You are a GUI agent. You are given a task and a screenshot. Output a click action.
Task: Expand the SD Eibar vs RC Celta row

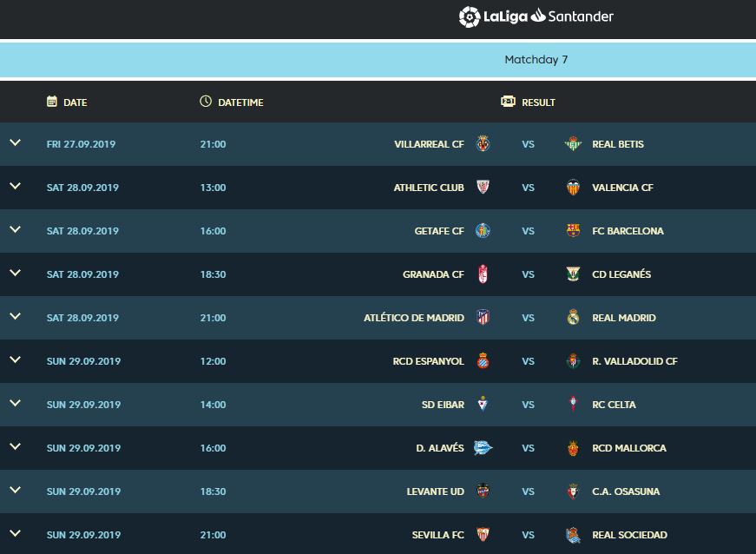click(16, 403)
